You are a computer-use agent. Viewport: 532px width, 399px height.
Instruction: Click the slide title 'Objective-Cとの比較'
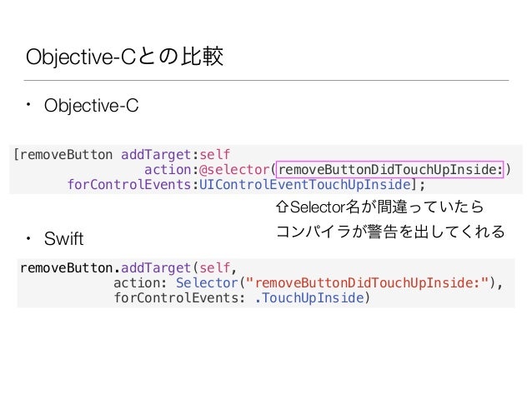click(x=124, y=57)
